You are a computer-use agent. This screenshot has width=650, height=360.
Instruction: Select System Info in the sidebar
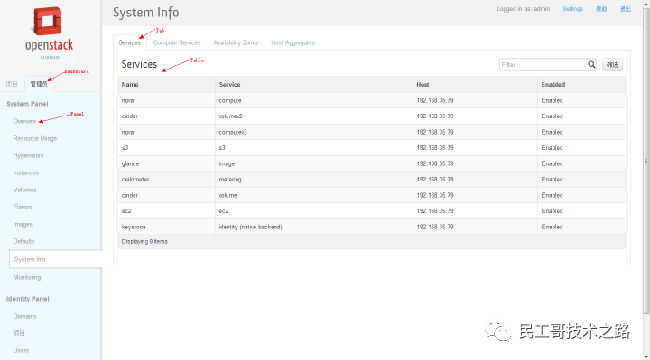click(x=56, y=259)
